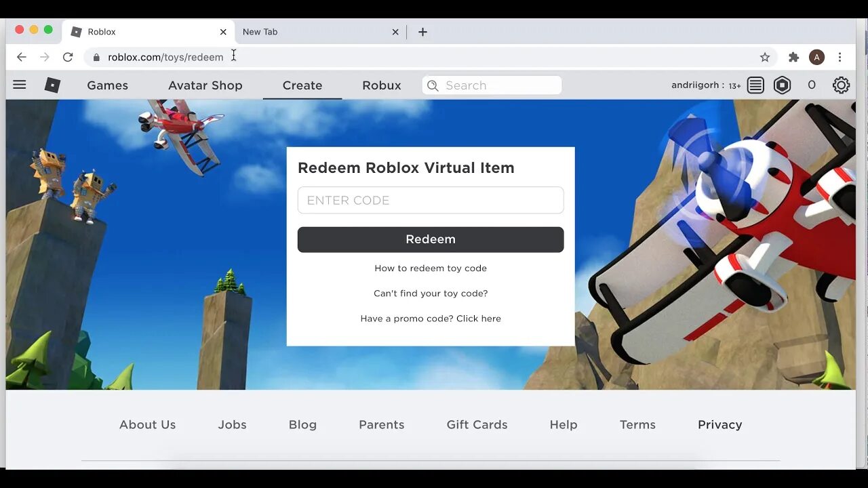Go back with the browser back arrow
868x488 pixels.
tap(22, 57)
